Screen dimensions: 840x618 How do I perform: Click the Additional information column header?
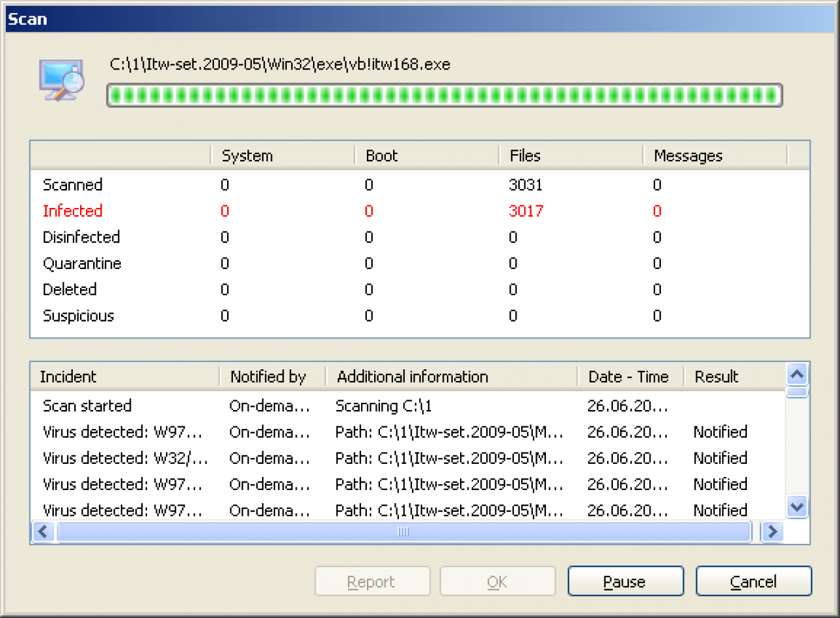[452, 377]
